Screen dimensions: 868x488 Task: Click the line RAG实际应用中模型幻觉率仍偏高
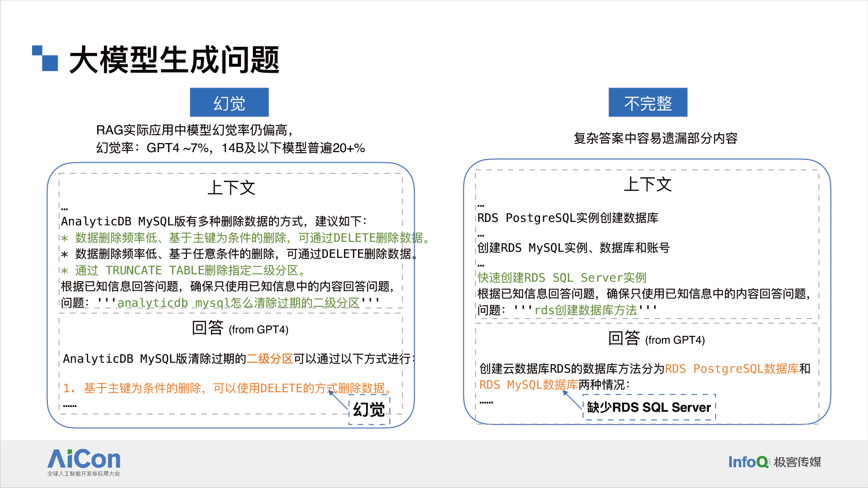click(195, 130)
